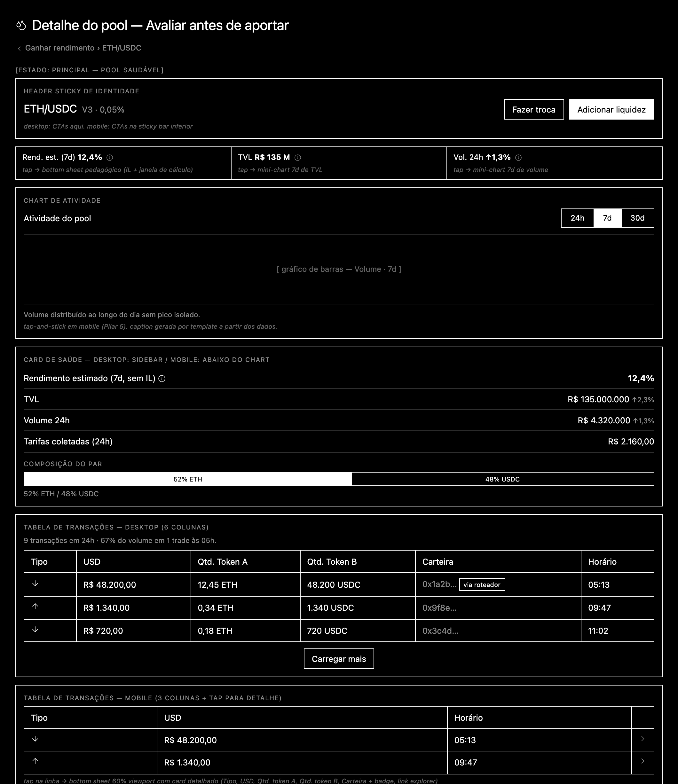The height and width of the screenshot is (784, 678).
Task: Click the Qtd. Token A column header
Action: 245,561
